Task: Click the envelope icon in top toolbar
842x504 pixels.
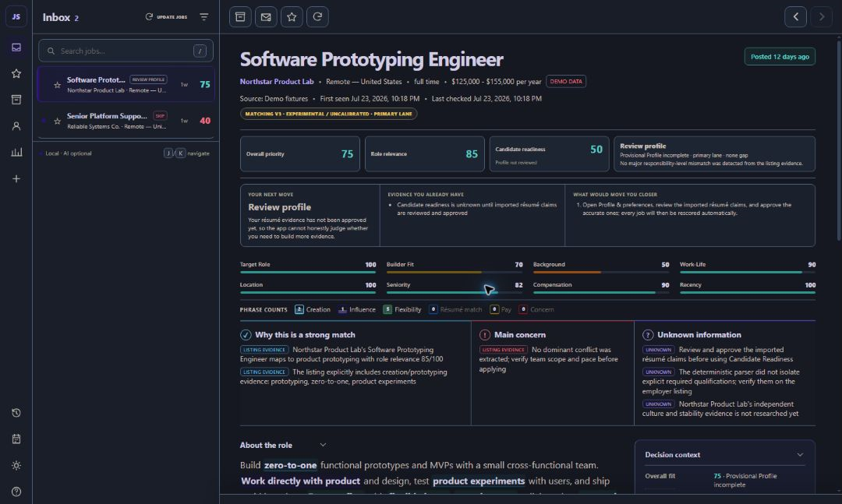Action: (x=266, y=17)
